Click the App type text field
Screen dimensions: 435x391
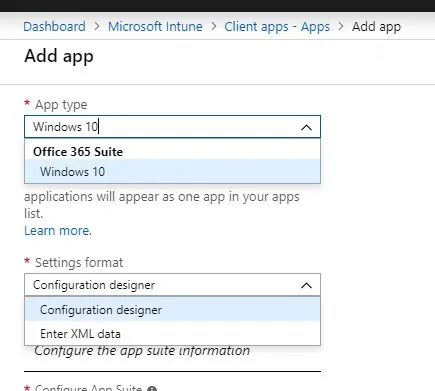pyautogui.click(x=172, y=127)
